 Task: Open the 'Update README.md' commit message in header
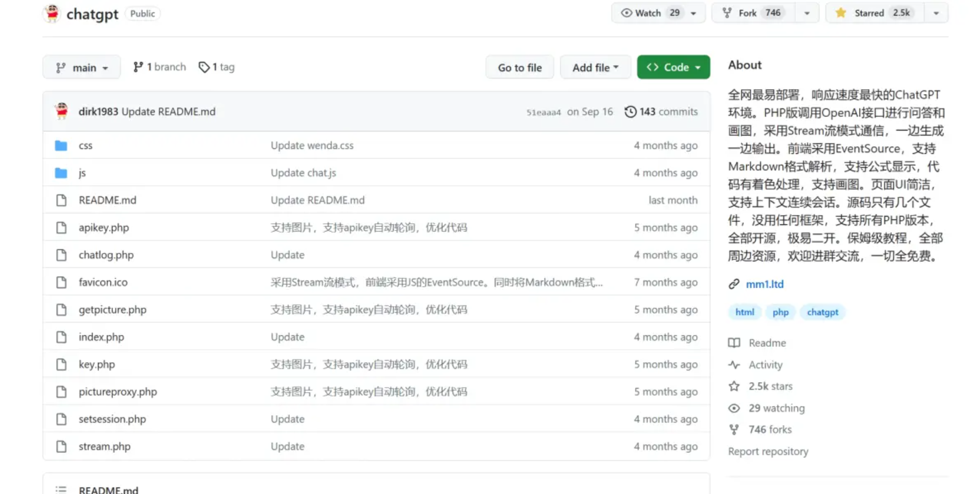point(168,112)
